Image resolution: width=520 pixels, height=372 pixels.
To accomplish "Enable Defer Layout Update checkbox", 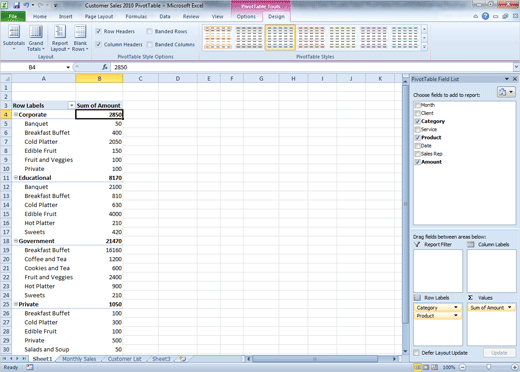I will pyautogui.click(x=416, y=353).
